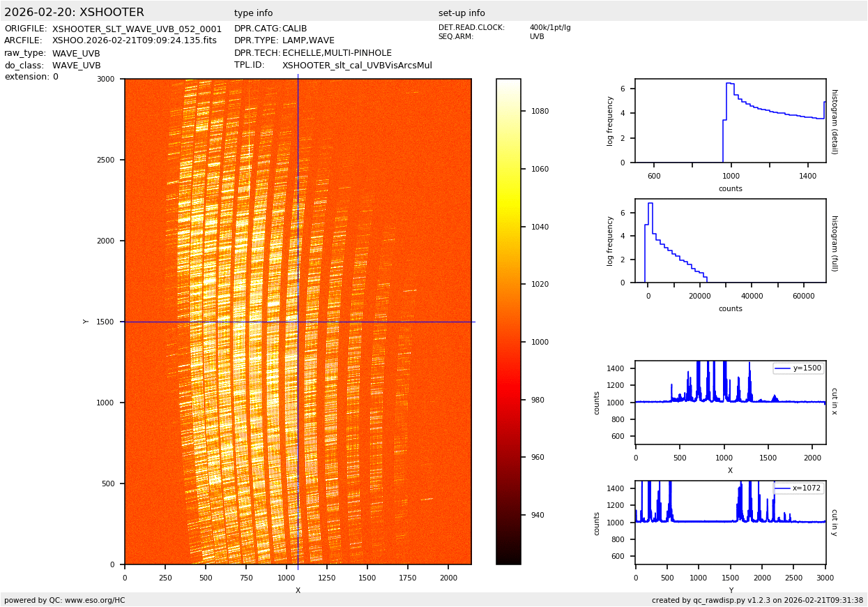
Task: Click the DET.READ.CLOCK value 400k/1pt/lg
Action: (549, 28)
